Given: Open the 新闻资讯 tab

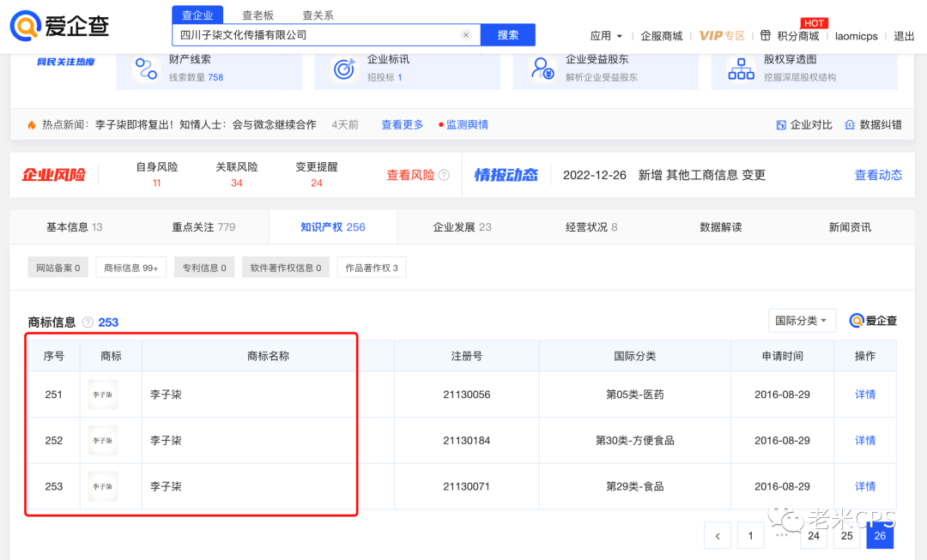Looking at the screenshot, I should 850,227.
